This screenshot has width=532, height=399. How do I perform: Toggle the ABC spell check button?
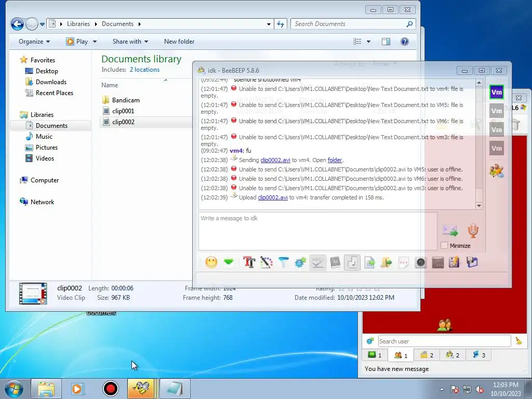click(317, 262)
